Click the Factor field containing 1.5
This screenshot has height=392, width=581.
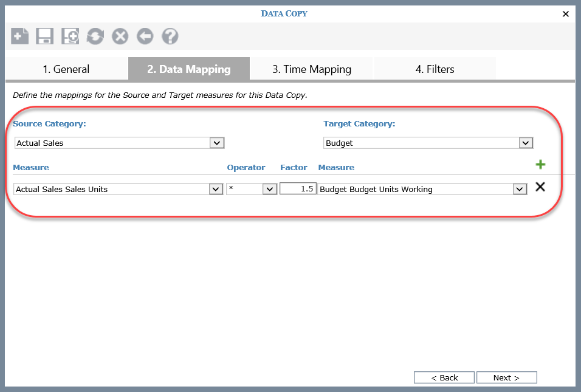298,188
